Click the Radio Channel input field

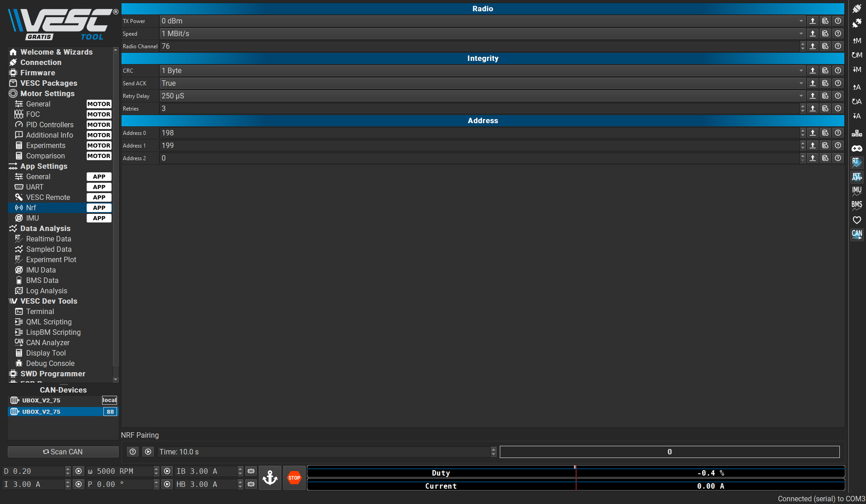click(479, 46)
